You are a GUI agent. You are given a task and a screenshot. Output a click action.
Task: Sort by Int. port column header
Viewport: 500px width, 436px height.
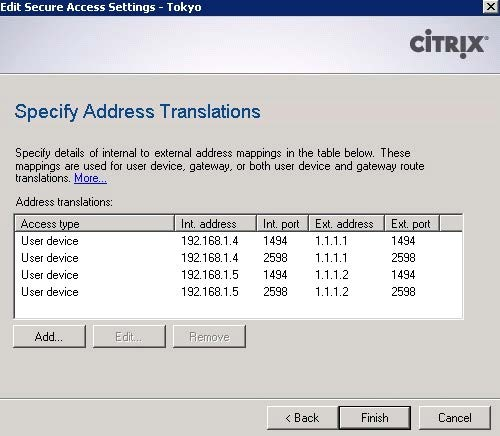click(283, 224)
